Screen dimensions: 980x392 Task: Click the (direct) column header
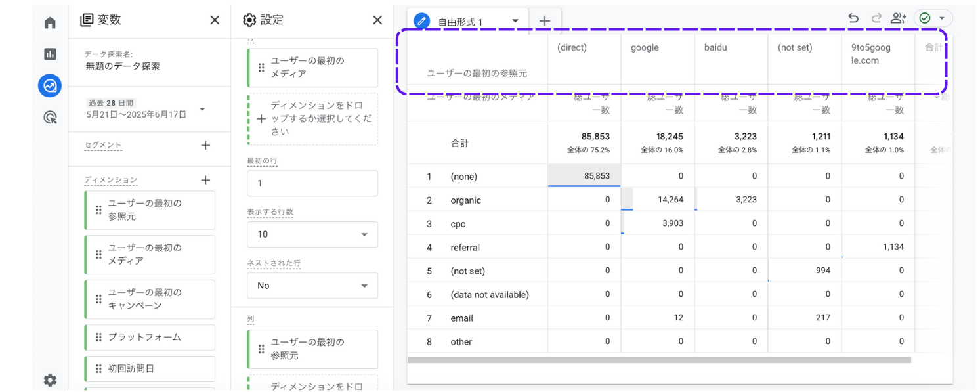572,47
